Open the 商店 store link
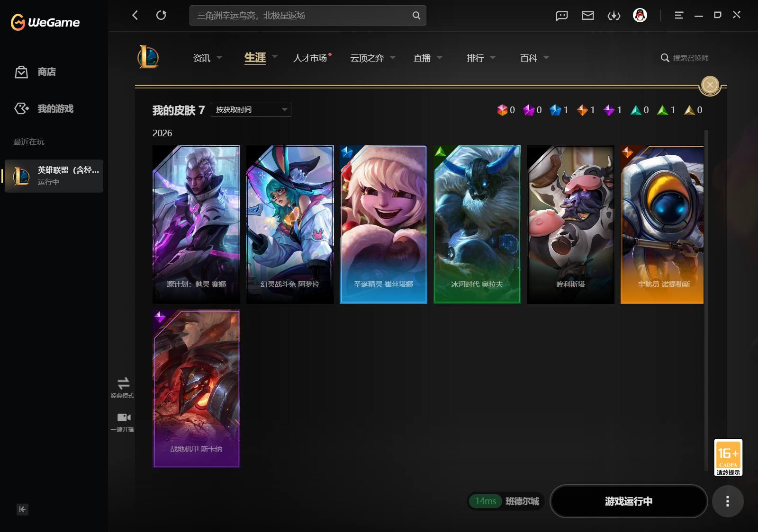Screen dimensions: 758x532 coord(47,72)
